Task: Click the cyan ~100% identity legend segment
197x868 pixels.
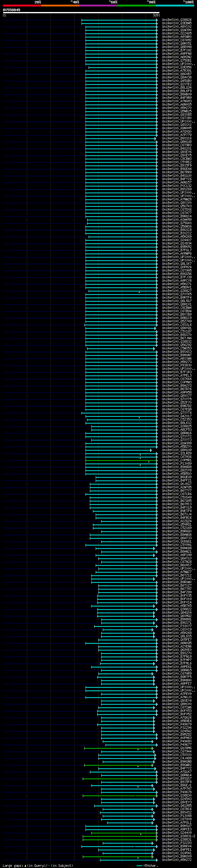Action: [x=175, y=6]
